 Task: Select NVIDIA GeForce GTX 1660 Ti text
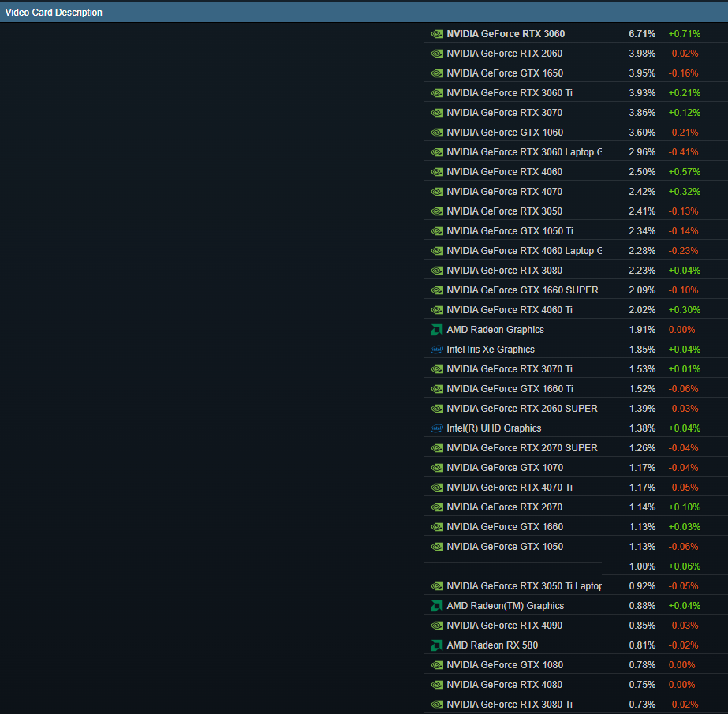tap(510, 389)
